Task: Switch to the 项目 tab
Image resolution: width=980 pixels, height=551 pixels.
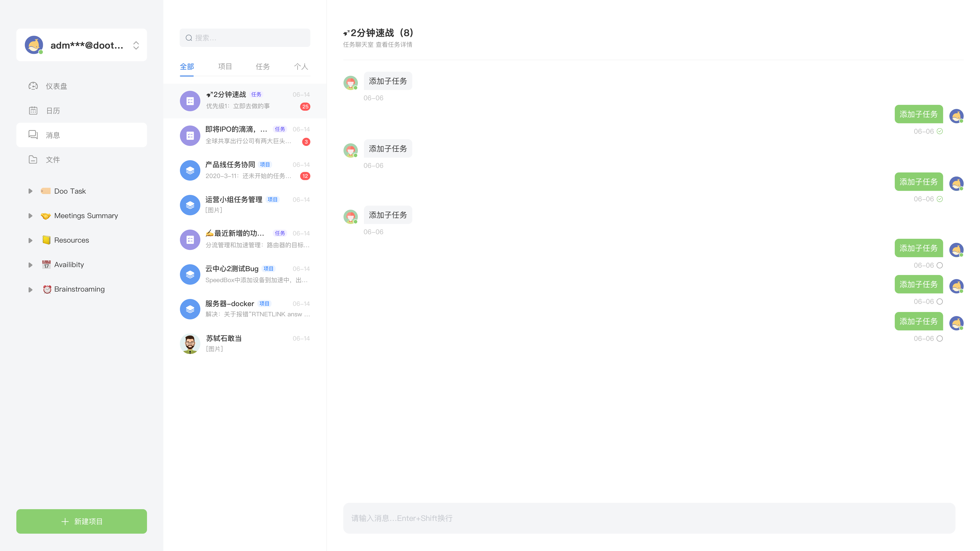Action: (x=225, y=67)
